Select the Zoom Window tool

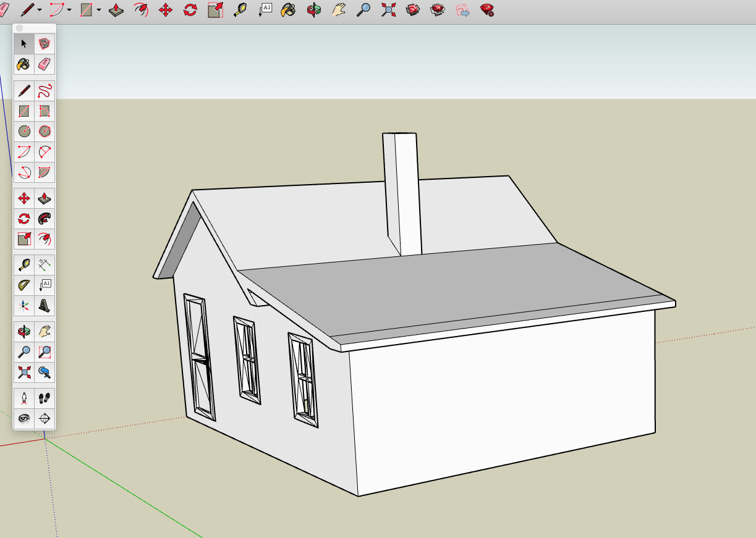pyautogui.click(x=45, y=352)
